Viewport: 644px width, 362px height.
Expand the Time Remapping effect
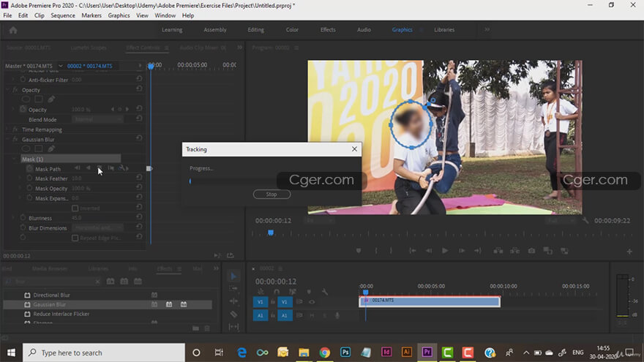[7, 129]
